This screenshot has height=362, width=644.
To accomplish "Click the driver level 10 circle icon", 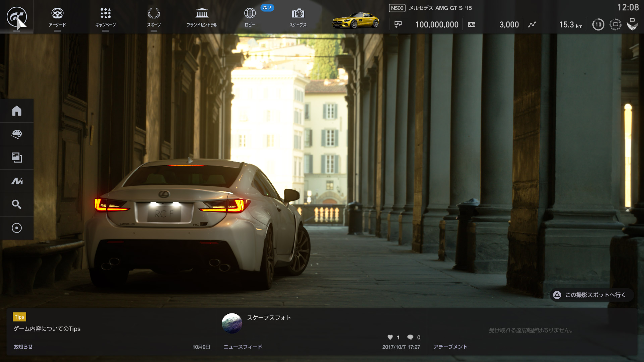I will click(x=598, y=24).
